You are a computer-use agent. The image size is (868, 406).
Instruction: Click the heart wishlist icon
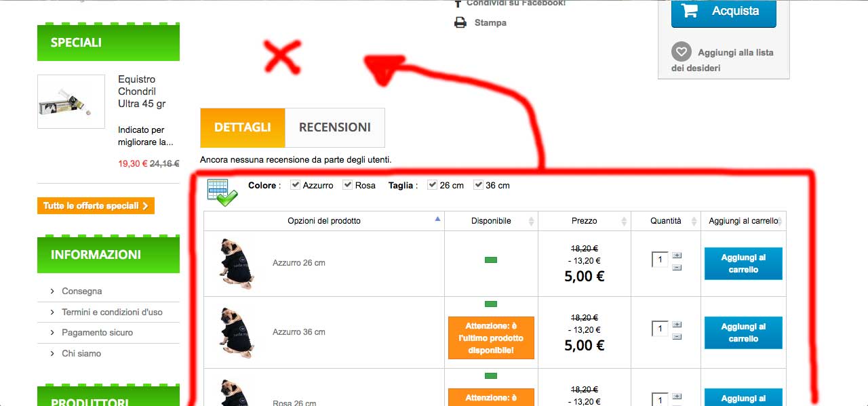coord(681,52)
